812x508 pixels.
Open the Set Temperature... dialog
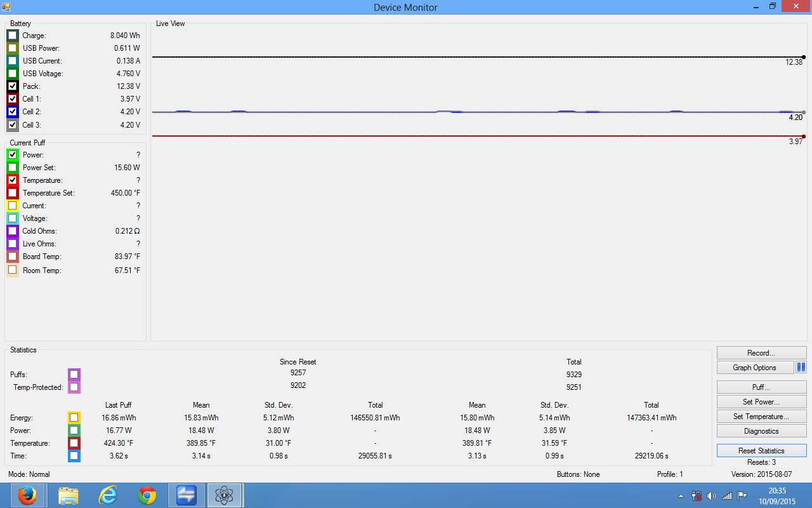761,417
